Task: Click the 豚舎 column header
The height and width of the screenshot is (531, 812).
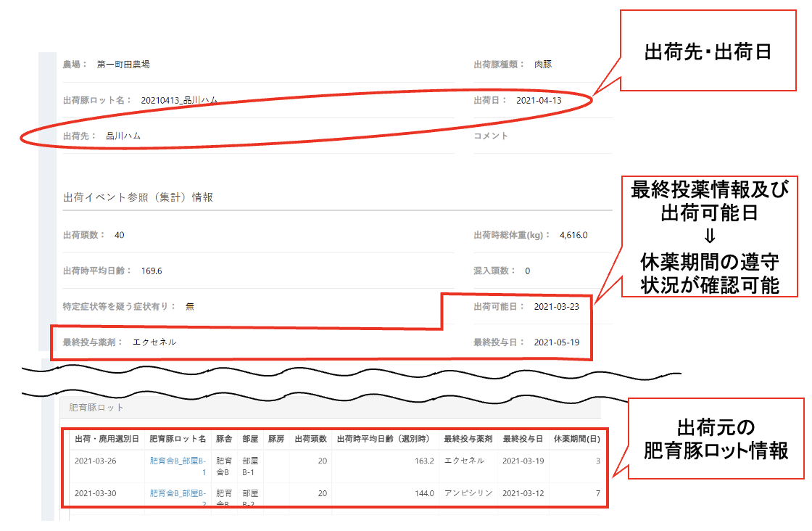Action: (224, 439)
